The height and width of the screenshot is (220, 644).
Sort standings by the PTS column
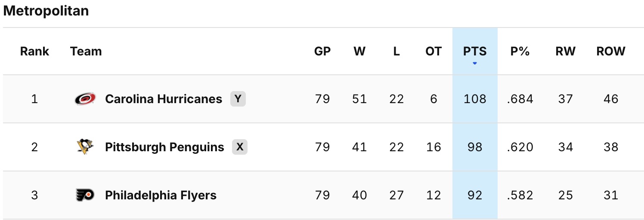(x=475, y=52)
